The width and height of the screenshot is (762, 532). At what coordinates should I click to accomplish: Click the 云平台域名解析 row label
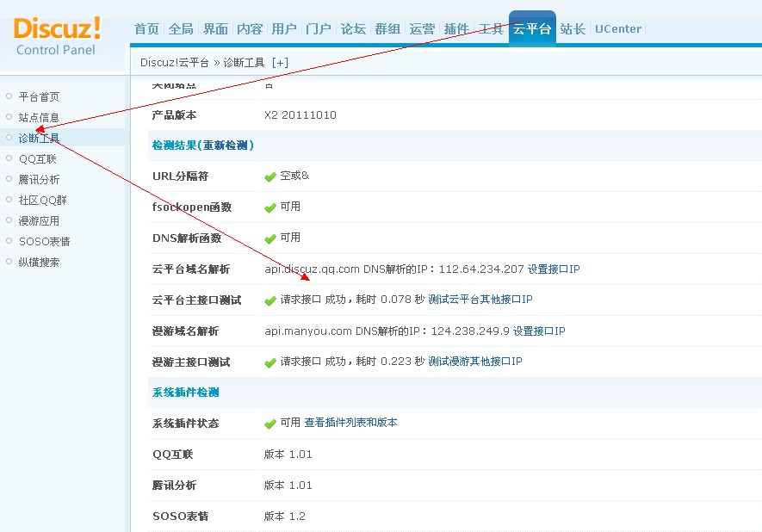coord(191,269)
